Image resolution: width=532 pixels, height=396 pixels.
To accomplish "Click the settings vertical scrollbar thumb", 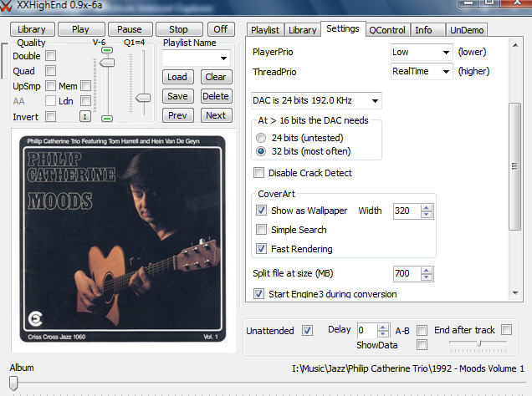I will [x=515, y=166].
